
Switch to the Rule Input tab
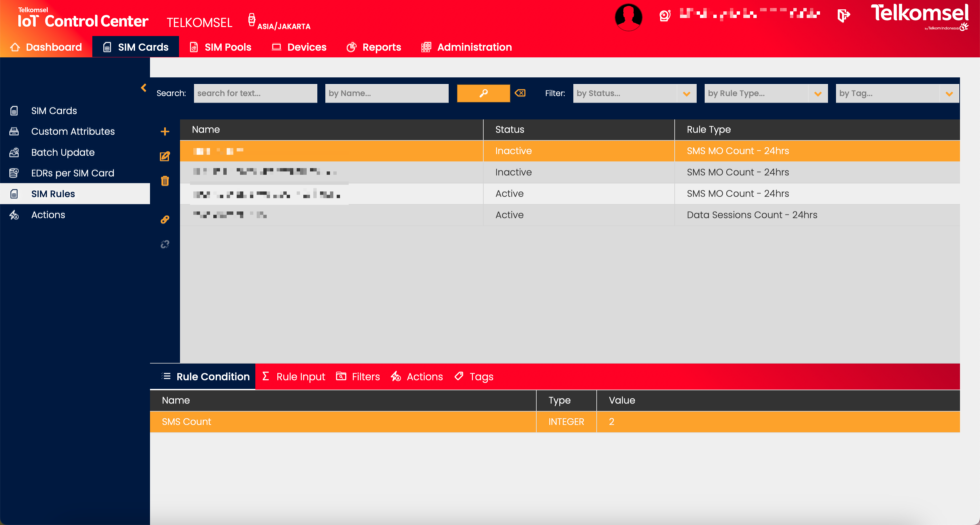point(294,377)
